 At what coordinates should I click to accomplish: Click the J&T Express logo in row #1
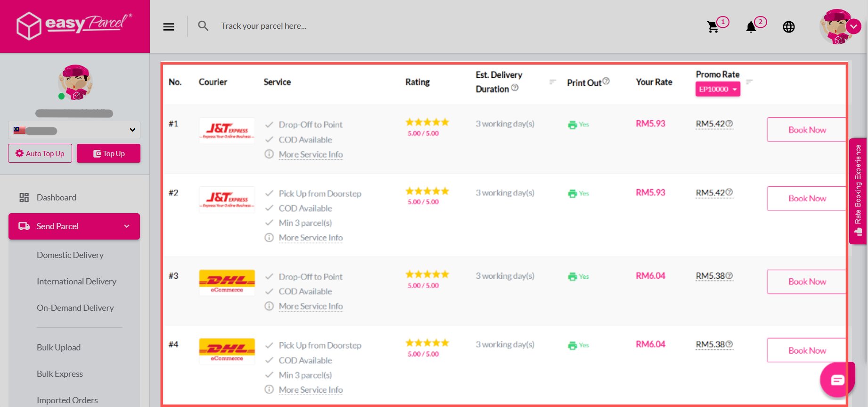[x=227, y=131]
